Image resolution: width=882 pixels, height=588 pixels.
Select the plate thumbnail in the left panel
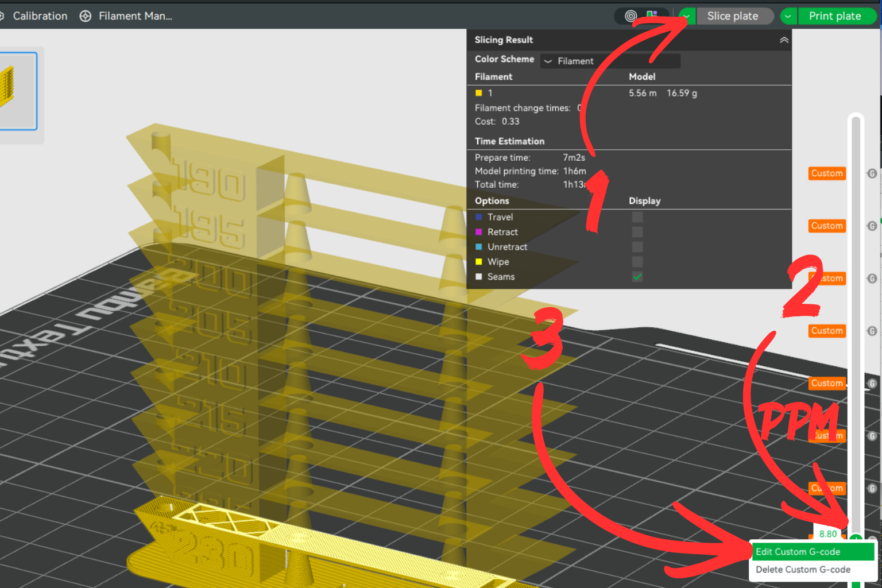tap(17, 91)
